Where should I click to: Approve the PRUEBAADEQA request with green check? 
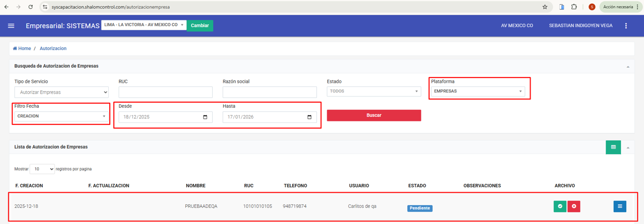560,206
